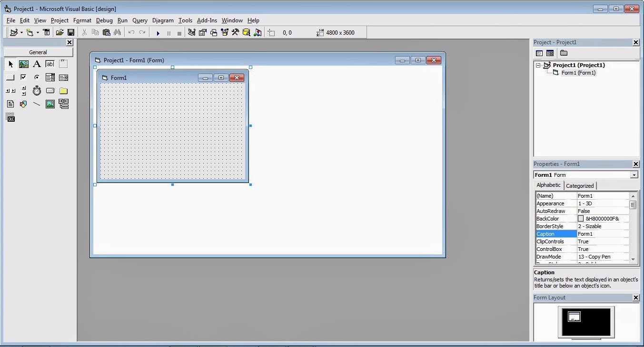Pick the Label control tool
This screenshot has width=644, height=347.
(x=37, y=64)
